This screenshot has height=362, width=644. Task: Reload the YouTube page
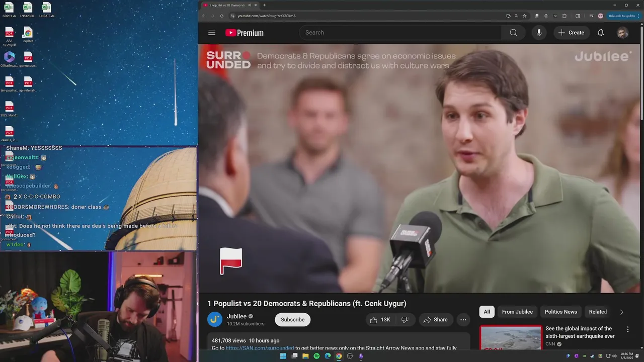coord(222,16)
